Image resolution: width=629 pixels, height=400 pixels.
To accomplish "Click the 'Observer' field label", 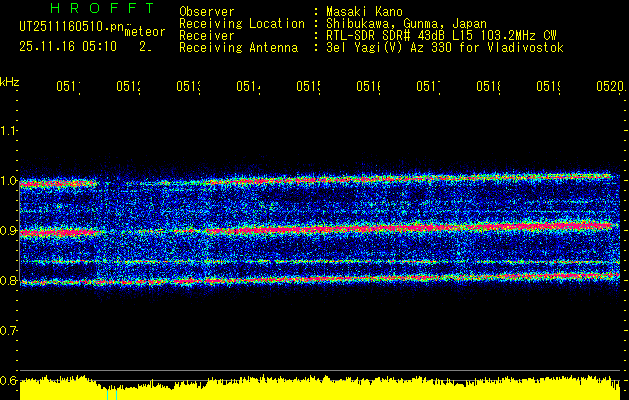I will coord(207,11).
